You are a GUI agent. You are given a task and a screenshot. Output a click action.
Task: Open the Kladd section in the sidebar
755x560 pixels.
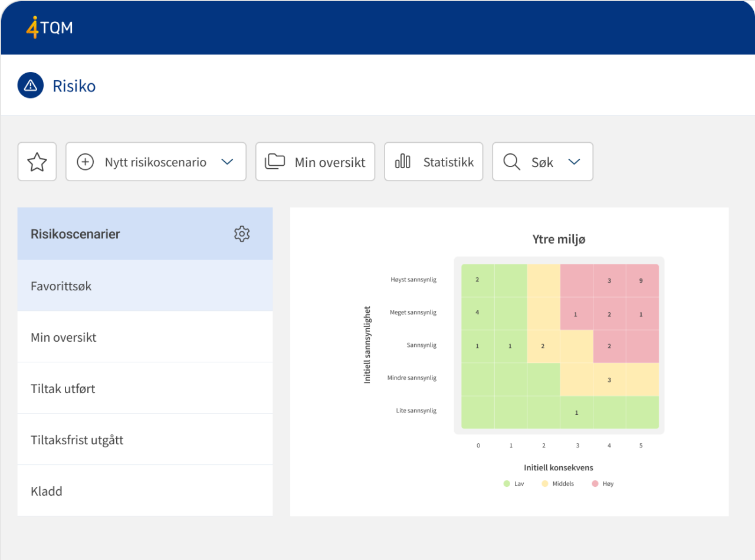point(46,490)
